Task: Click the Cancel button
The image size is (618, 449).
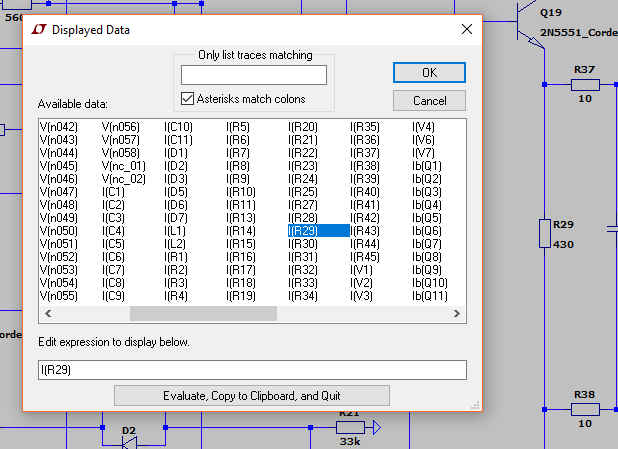Action: coord(429,101)
